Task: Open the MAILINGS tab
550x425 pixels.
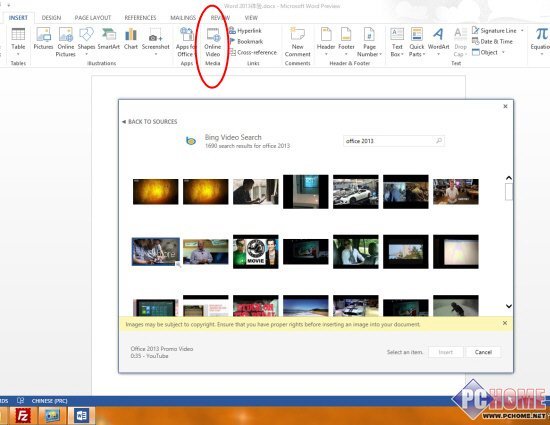Action: point(183,18)
